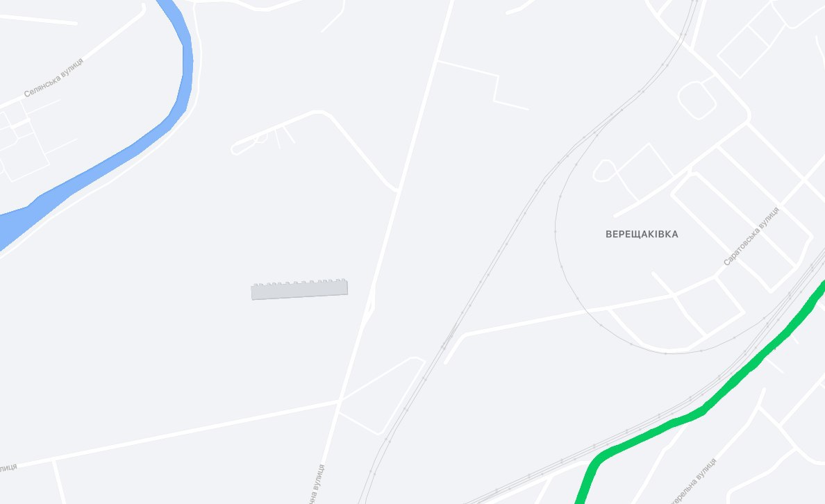Click the curved road bend above the gray building

(x=322, y=113)
